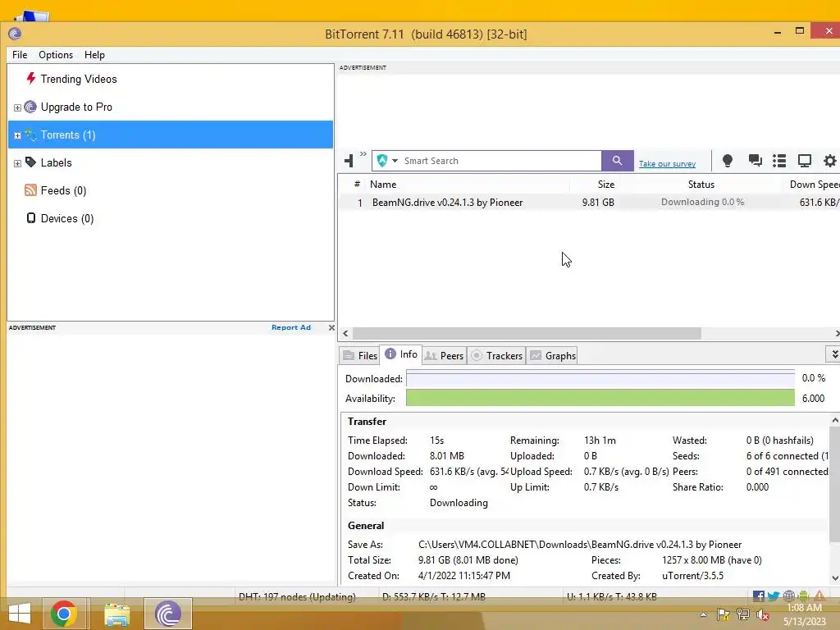Switch to the Info tab
This screenshot has width=840, height=630.
pos(400,354)
